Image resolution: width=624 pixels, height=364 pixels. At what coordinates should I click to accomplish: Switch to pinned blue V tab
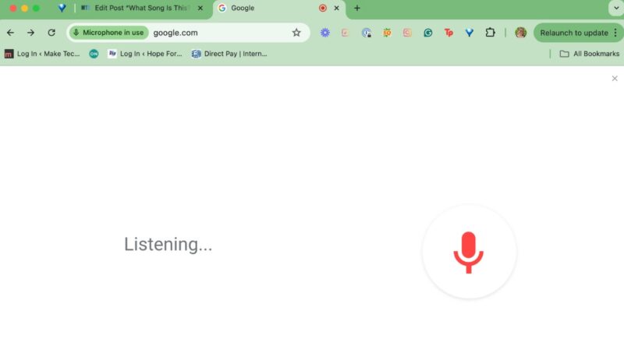62,8
